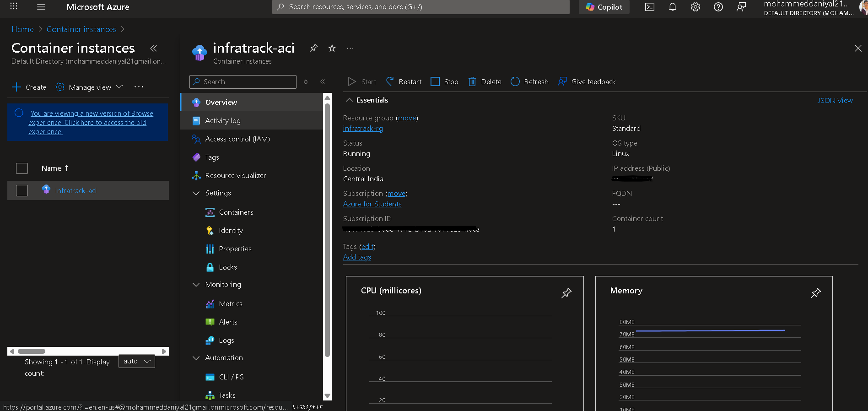Open infratrack-rg resource group link

pos(363,129)
